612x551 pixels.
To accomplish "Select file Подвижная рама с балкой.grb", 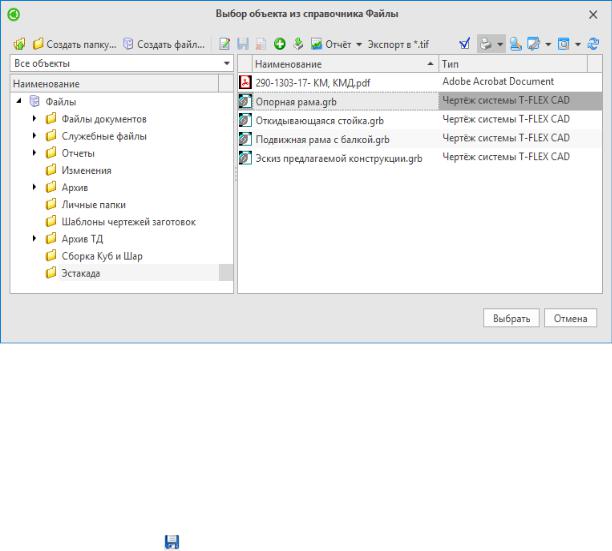I will coord(322,139).
